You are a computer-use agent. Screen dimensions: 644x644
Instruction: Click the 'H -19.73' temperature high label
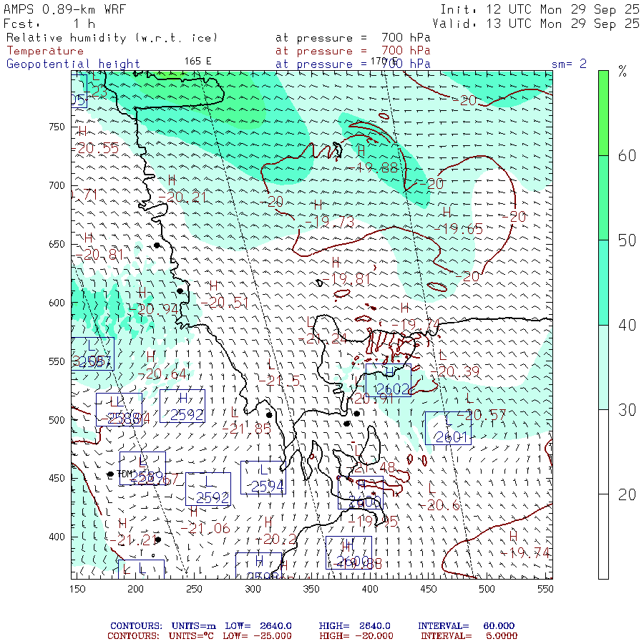329,213
